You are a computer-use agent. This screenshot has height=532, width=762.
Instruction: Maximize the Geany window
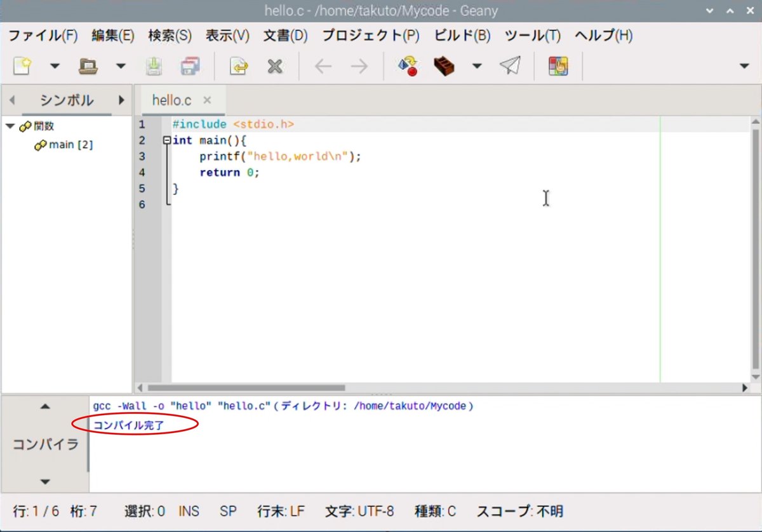coord(730,11)
